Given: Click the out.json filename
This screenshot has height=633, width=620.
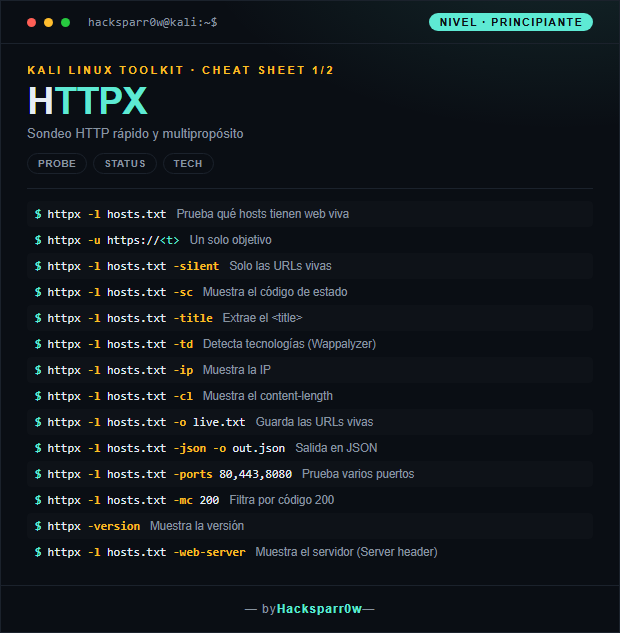Looking at the screenshot, I should (259, 449).
